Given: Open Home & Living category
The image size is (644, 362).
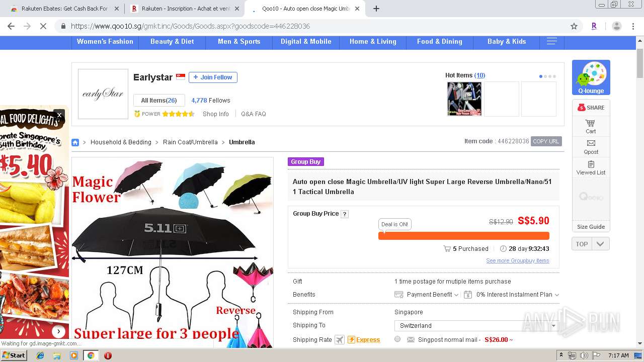Looking at the screenshot, I should click(x=373, y=42).
